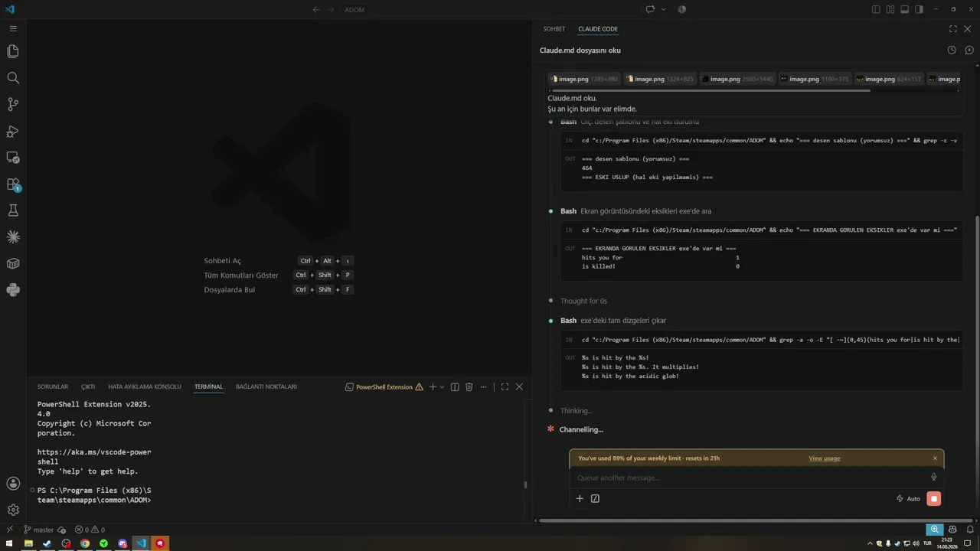Screen dimensions: 980x551
Task: Go forward using the title bar arrow
Action: pos(332,9)
